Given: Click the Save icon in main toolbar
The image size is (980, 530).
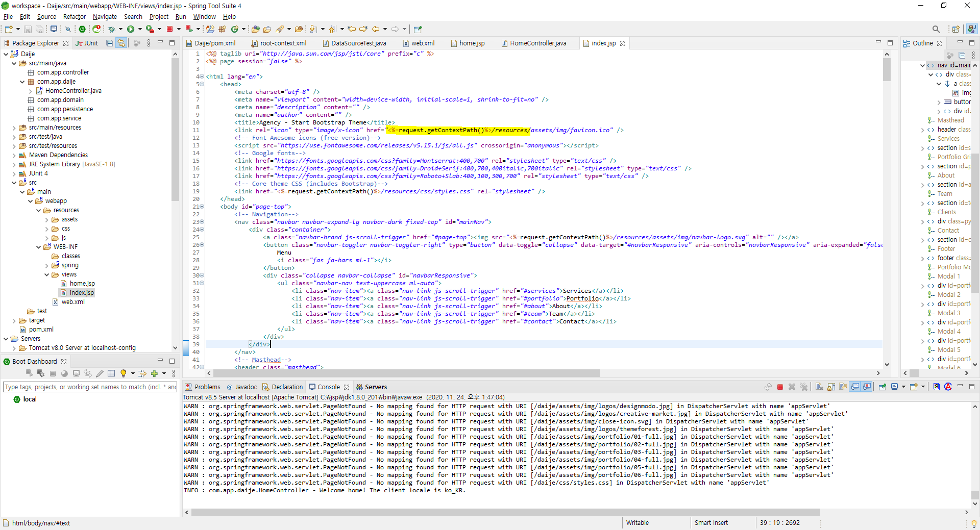Looking at the screenshot, I should click(x=28, y=30).
